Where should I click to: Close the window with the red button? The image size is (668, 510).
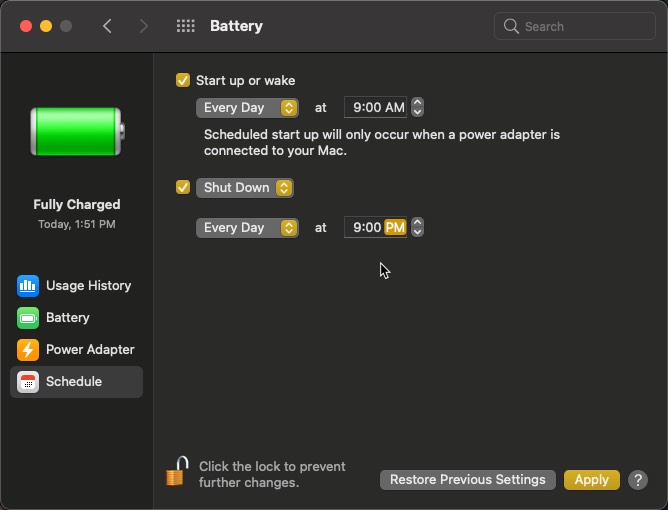coord(26,26)
